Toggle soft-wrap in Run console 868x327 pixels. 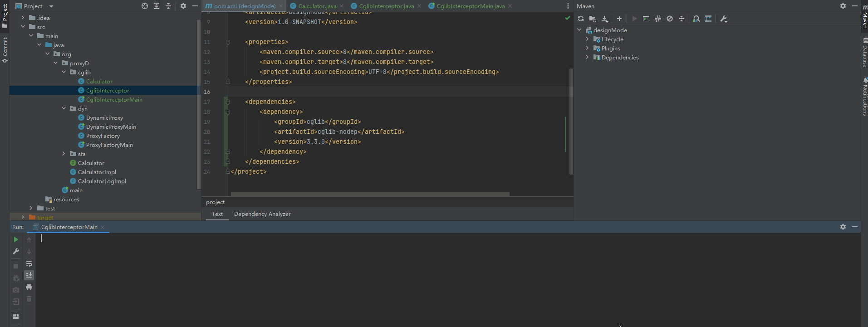29,264
